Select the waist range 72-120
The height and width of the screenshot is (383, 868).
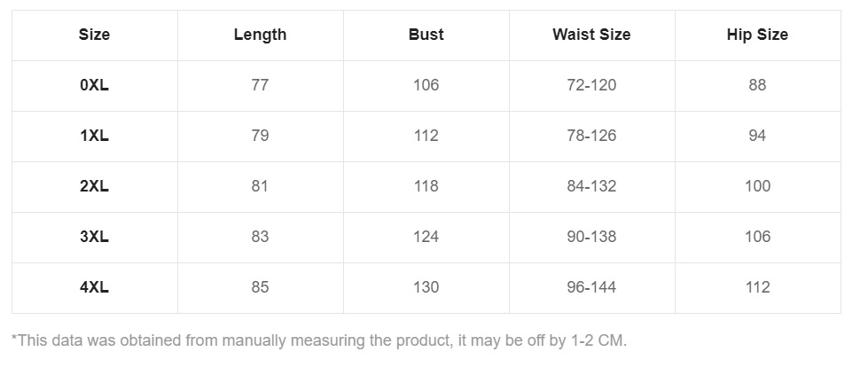(591, 85)
